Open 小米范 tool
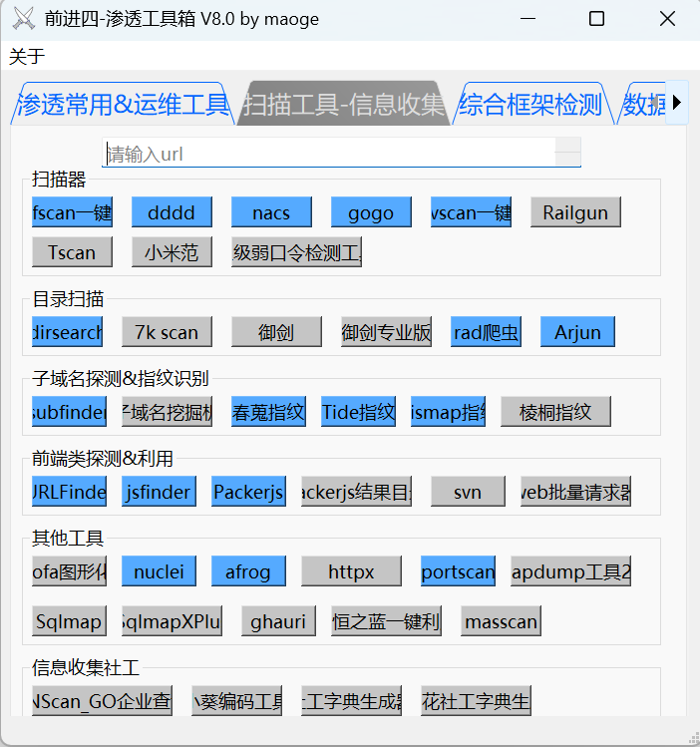 point(172,252)
